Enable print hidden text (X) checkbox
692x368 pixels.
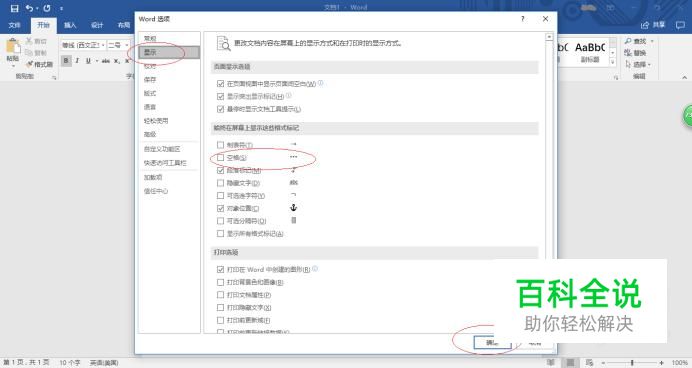[220, 308]
